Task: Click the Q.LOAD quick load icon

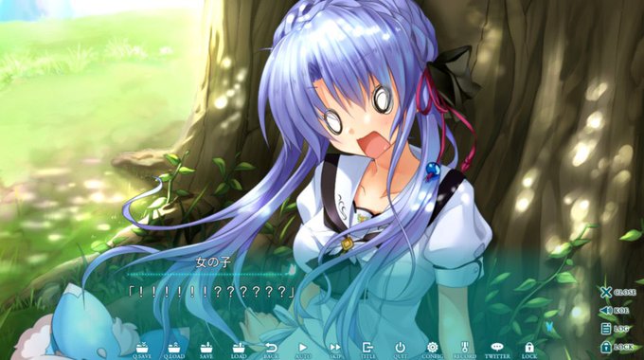Action: 173,351
